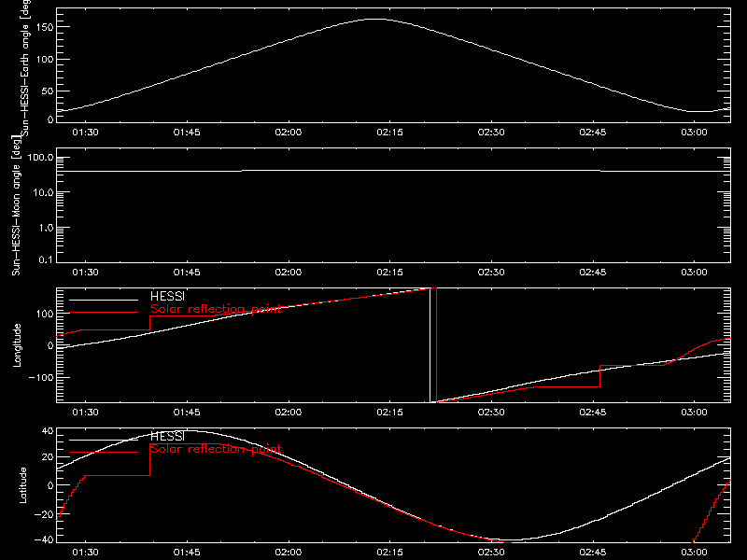Select Solar reflection point legend in Latitude plot
This screenshot has width=747, height=560.
tap(216, 449)
